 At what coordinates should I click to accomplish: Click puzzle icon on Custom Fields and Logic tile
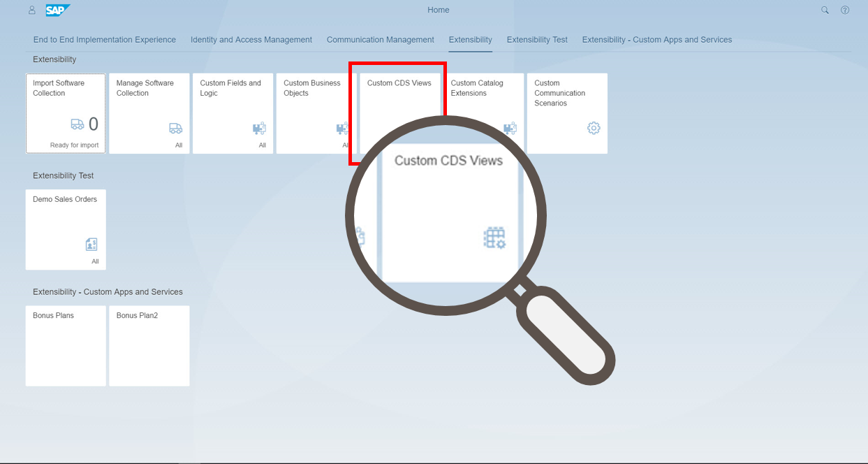pyautogui.click(x=259, y=129)
